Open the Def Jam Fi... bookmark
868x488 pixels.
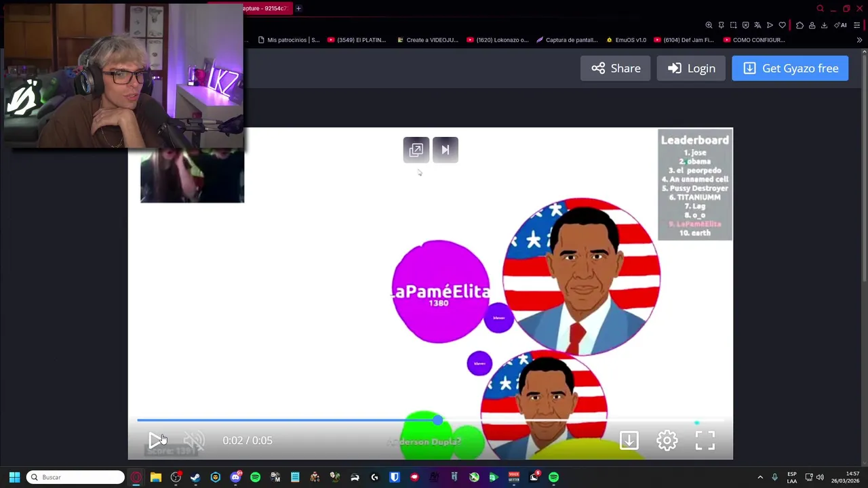[x=684, y=40]
